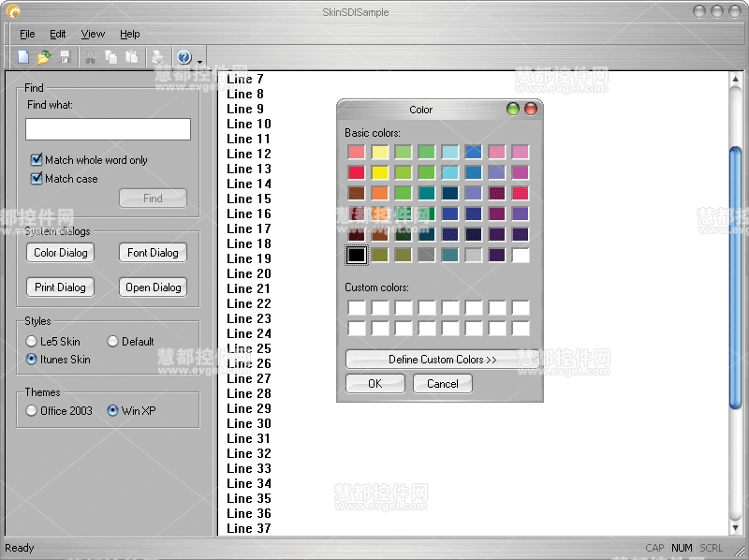This screenshot has height=560, width=749.
Task: Open the View menu
Action: (93, 34)
